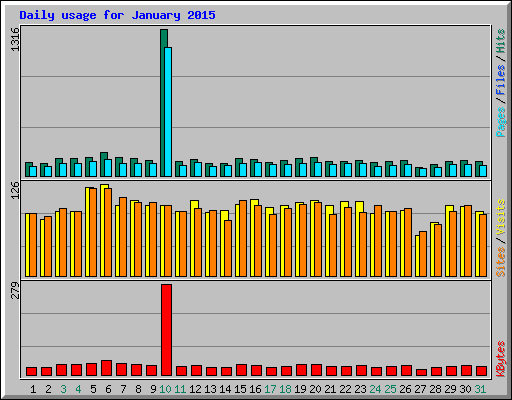Click day label 15 on the x-axis

tap(240, 389)
